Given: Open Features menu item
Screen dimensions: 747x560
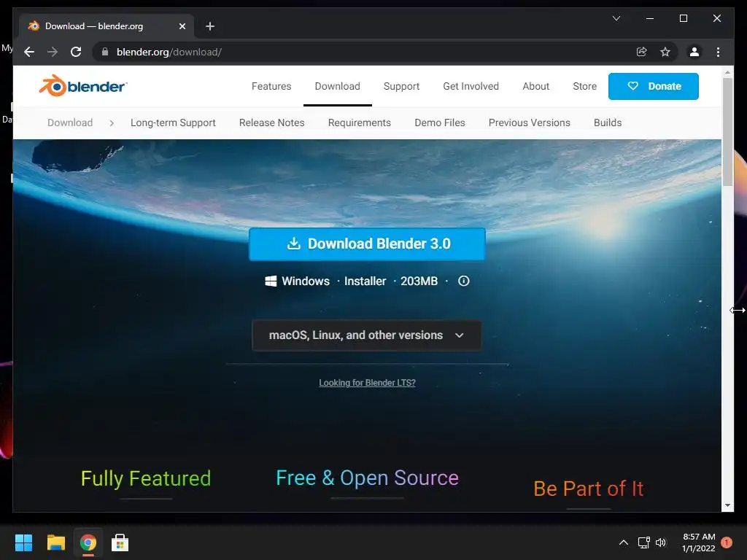Looking at the screenshot, I should (x=271, y=86).
